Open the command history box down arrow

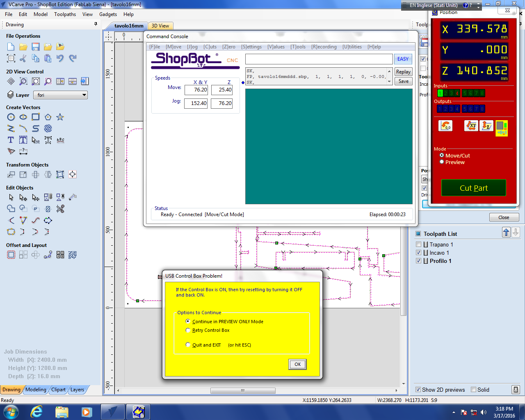tap(389, 82)
